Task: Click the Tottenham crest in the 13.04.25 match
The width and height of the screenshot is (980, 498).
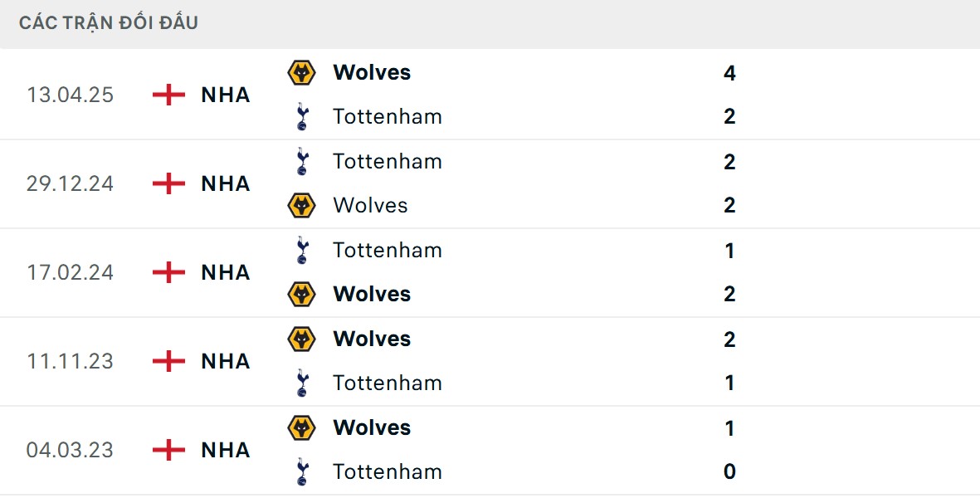Action: tap(301, 116)
